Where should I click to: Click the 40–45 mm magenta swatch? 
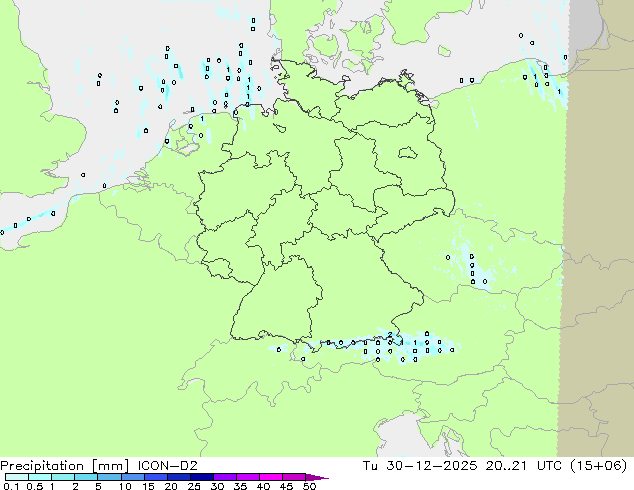(x=271, y=477)
